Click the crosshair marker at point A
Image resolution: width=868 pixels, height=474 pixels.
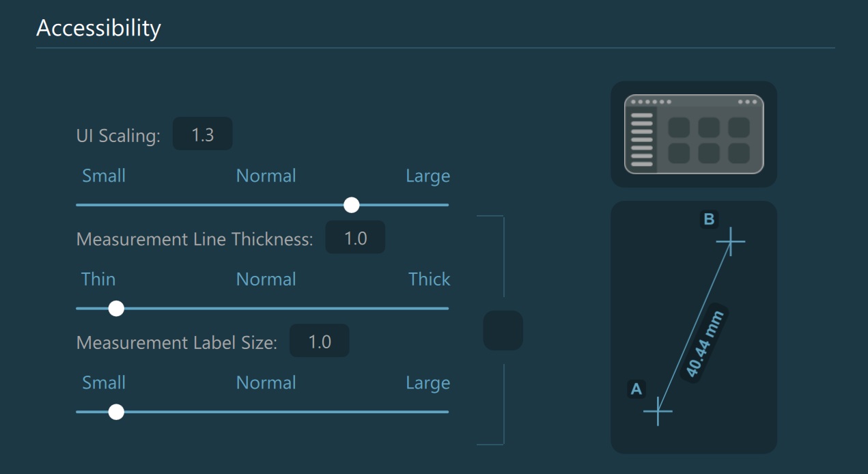pos(658,410)
